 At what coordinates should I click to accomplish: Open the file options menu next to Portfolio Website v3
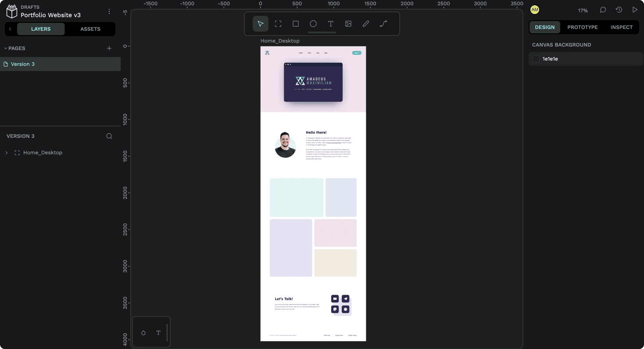click(109, 11)
